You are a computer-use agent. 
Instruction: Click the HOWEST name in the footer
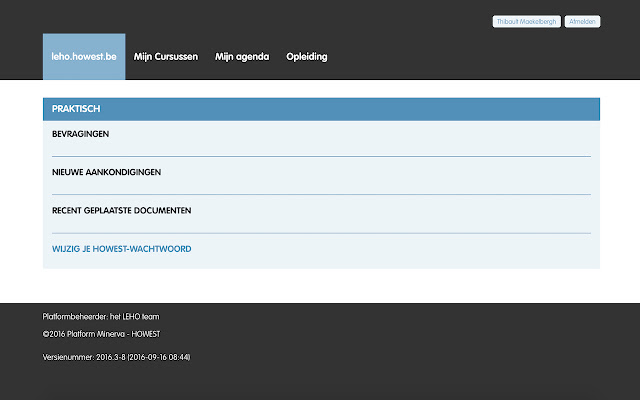[x=147, y=333]
